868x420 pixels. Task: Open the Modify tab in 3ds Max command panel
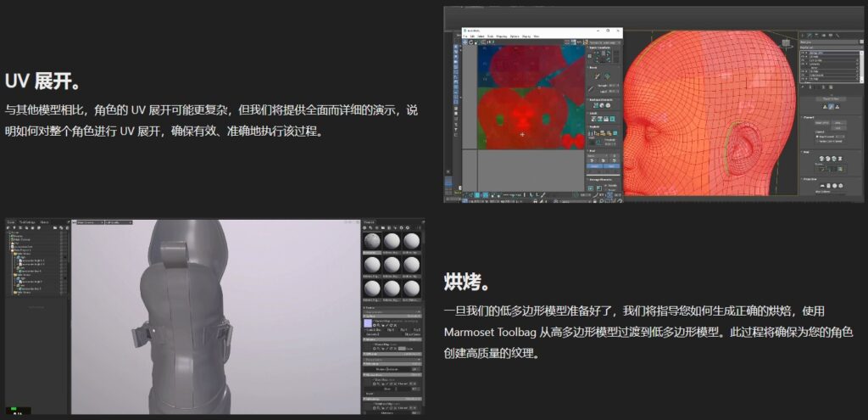(x=810, y=36)
